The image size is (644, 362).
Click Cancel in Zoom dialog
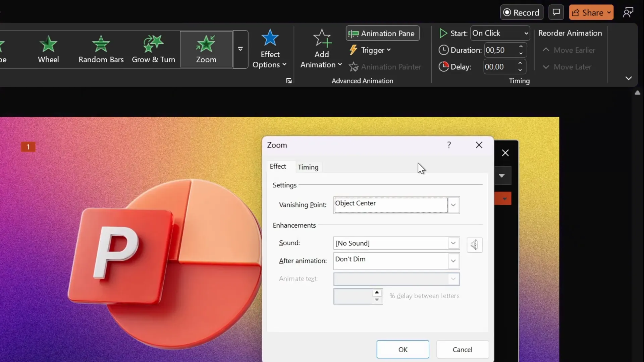click(462, 349)
